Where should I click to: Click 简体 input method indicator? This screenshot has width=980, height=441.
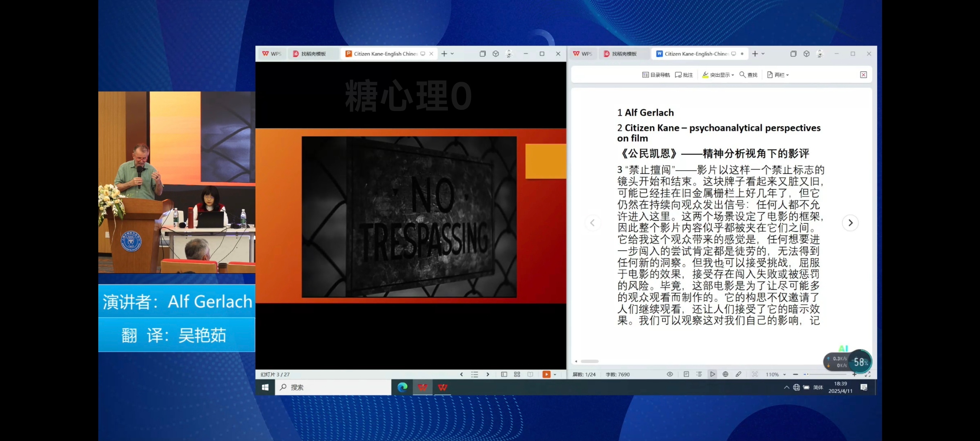click(818, 388)
